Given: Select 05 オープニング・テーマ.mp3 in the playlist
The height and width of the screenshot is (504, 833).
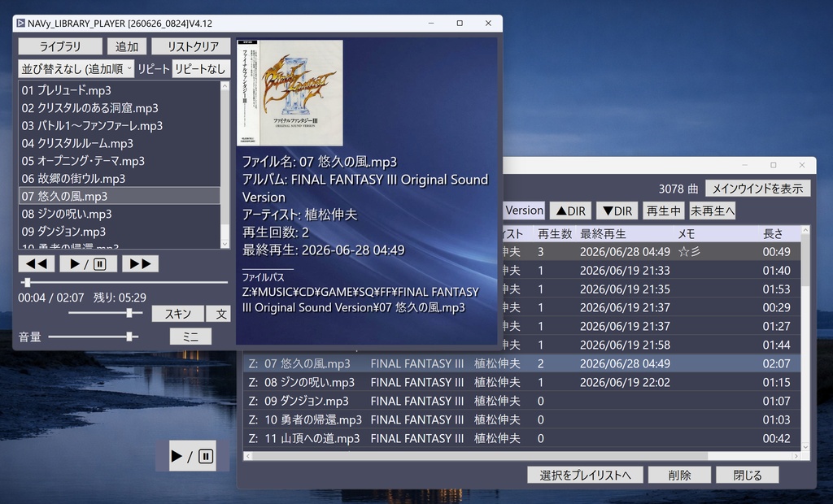Looking at the screenshot, I should pyautogui.click(x=120, y=160).
